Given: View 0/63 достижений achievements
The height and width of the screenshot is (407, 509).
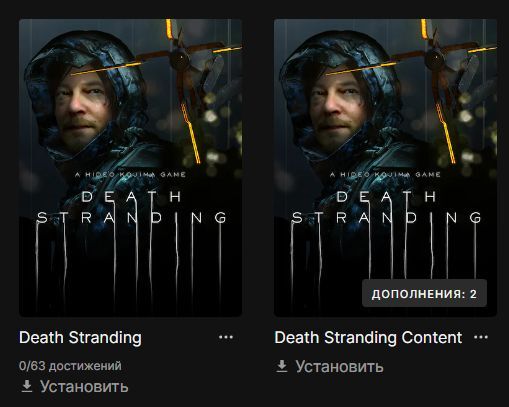Looking at the screenshot, I should 70,366.
